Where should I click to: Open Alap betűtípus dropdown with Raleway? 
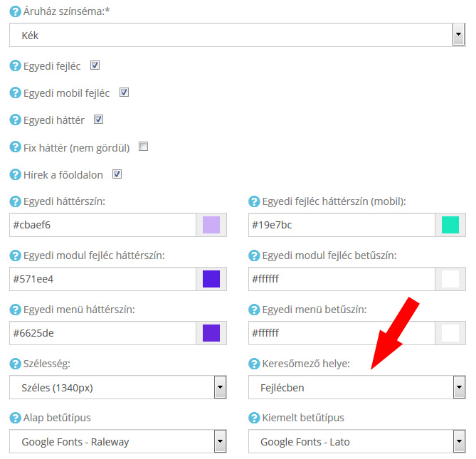click(118, 441)
